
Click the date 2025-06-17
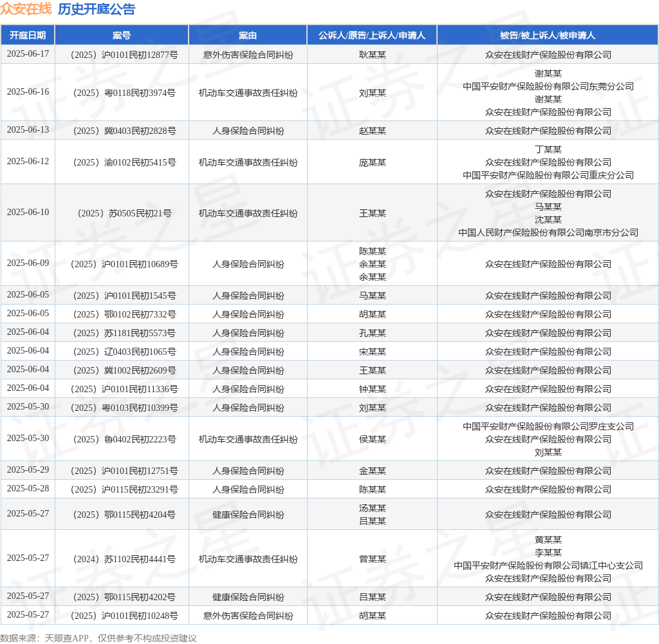(28, 54)
